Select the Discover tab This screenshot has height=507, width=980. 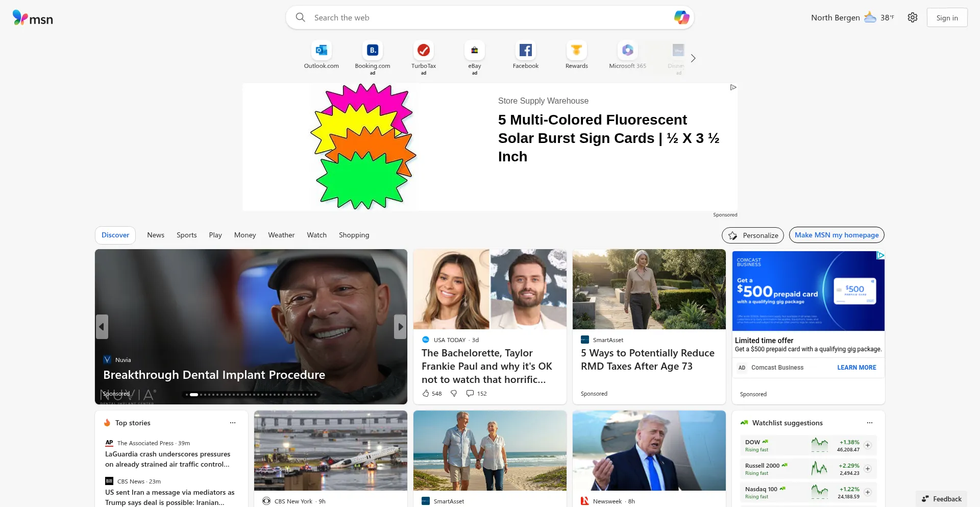(115, 235)
